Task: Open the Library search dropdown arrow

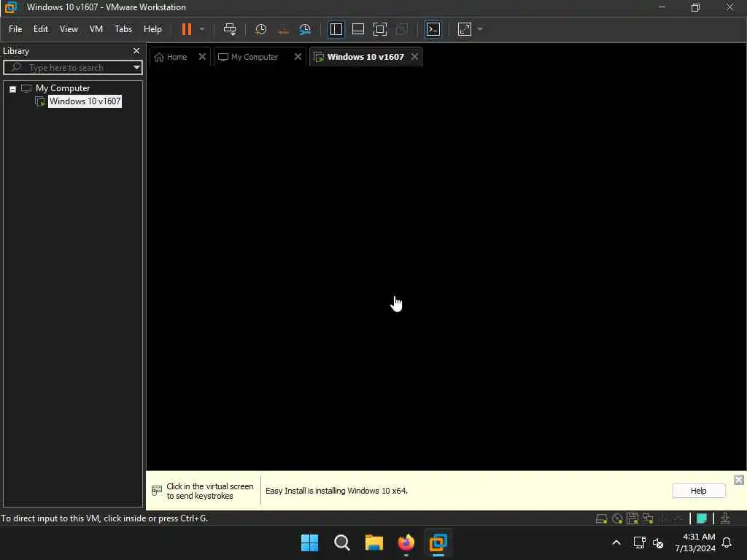Action: click(x=136, y=68)
